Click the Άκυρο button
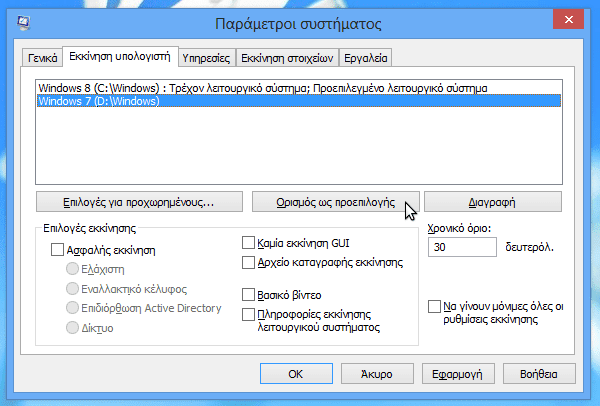 coord(377,373)
